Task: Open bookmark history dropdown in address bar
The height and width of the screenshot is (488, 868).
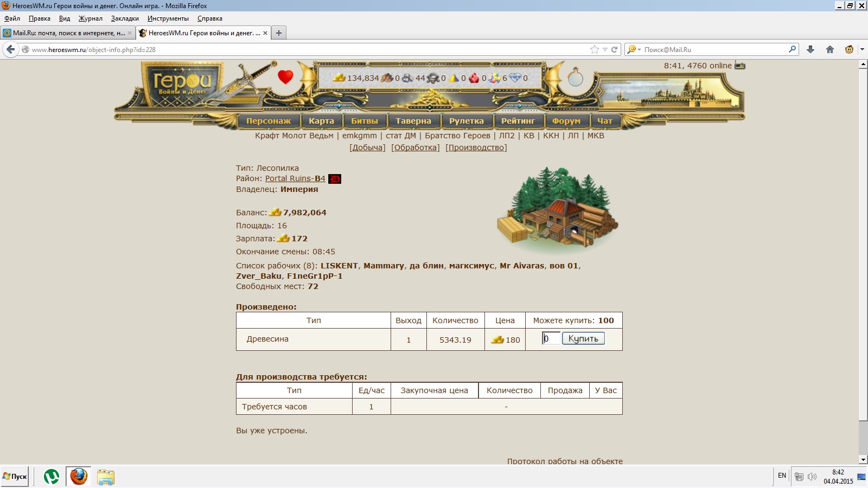Action: [x=605, y=49]
